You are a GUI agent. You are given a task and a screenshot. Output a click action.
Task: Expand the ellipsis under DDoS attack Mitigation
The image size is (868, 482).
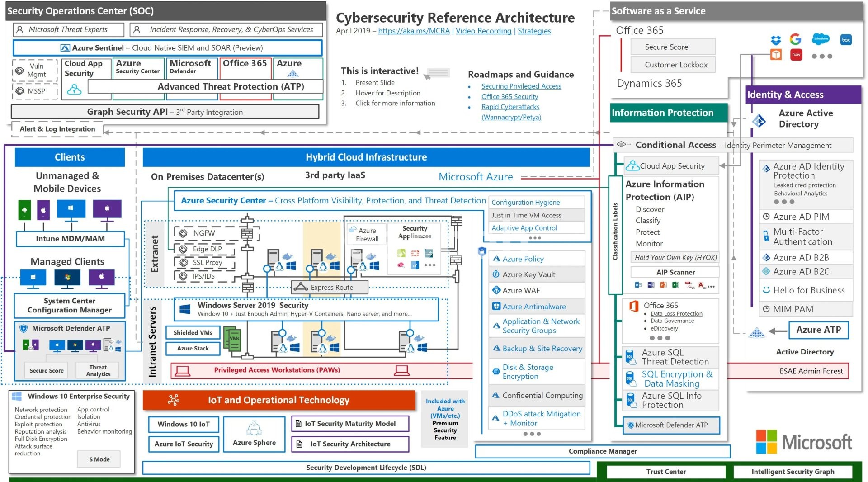click(x=532, y=434)
